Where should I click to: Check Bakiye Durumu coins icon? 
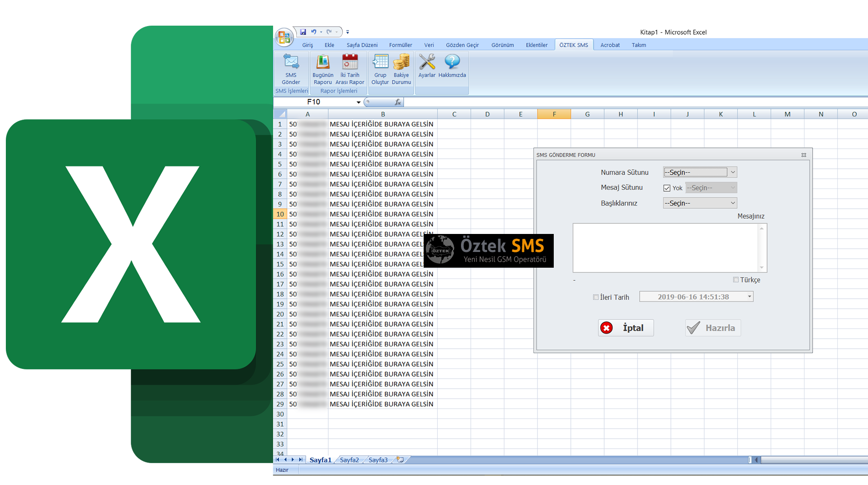(x=401, y=69)
